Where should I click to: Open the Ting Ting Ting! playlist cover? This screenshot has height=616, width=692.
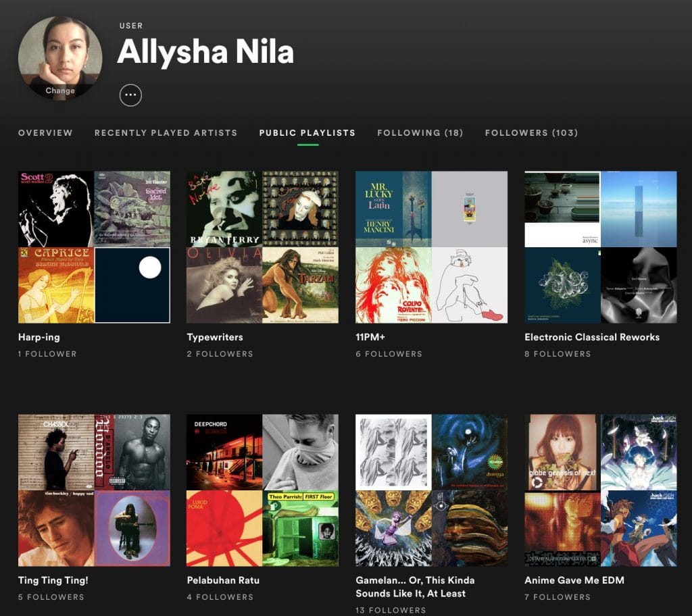pyautogui.click(x=94, y=490)
